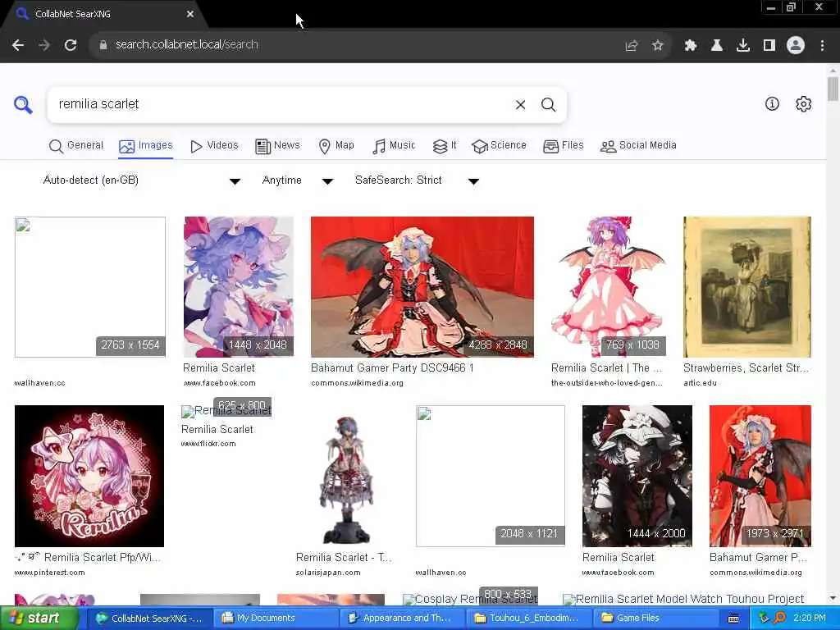Click the flickr Remilia Scarlet result title
Viewport: 840px width, 630px height.
coord(217,430)
